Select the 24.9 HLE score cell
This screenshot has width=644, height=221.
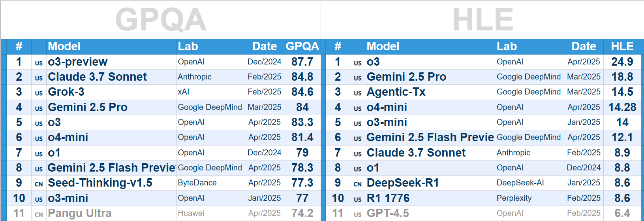(x=622, y=62)
